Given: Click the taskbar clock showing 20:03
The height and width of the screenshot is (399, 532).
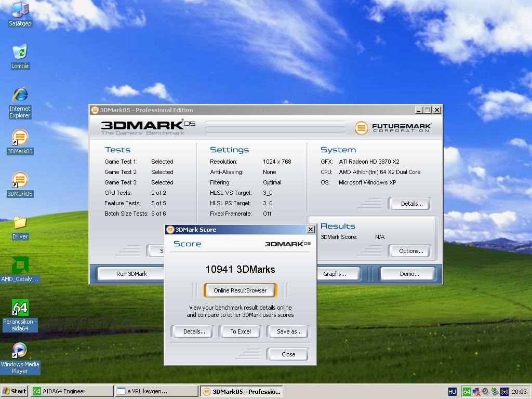Looking at the screenshot, I should (x=519, y=392).
